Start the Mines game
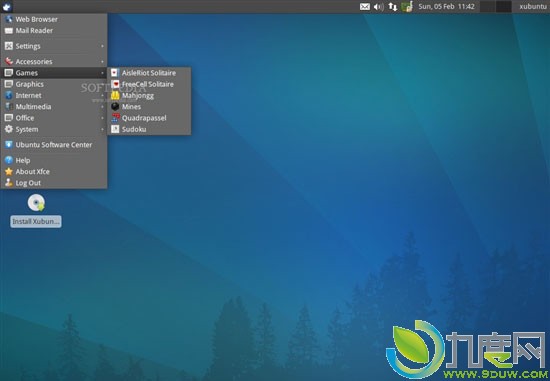This screenshot has height=381, width=550. (x=149, y=107)
